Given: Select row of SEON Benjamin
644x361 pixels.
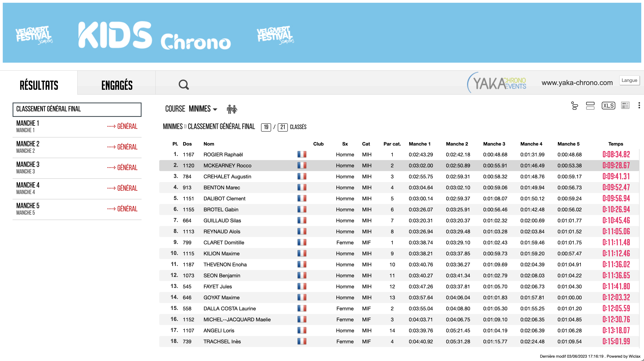Looking at the screenshot, I should [399, 275].
